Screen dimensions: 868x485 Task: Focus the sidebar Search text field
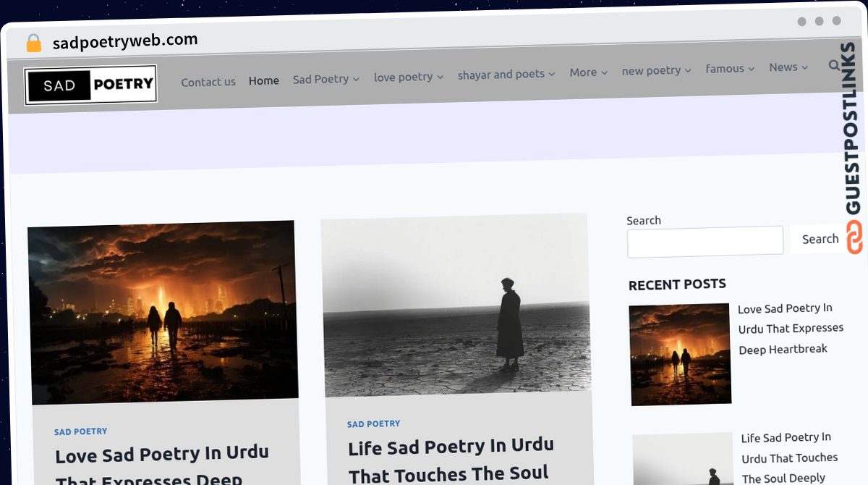(x=705, y=241)
